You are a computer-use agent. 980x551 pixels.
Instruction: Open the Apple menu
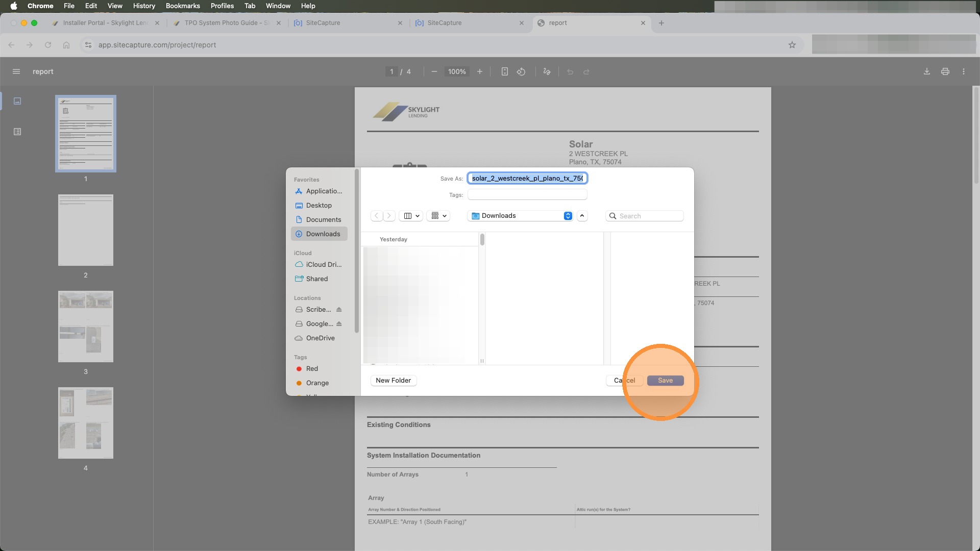14,6
